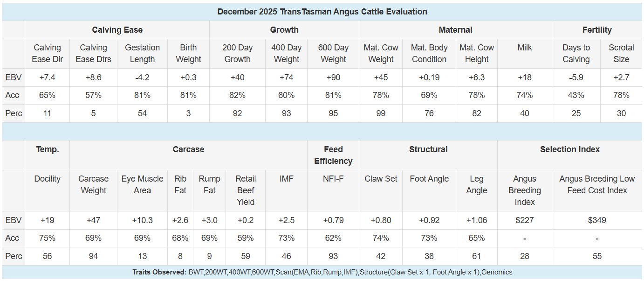Select the Days to Calving header
The height and width of the screenshot is (281, 644).
pyautogui.click(x=576, y=53)
